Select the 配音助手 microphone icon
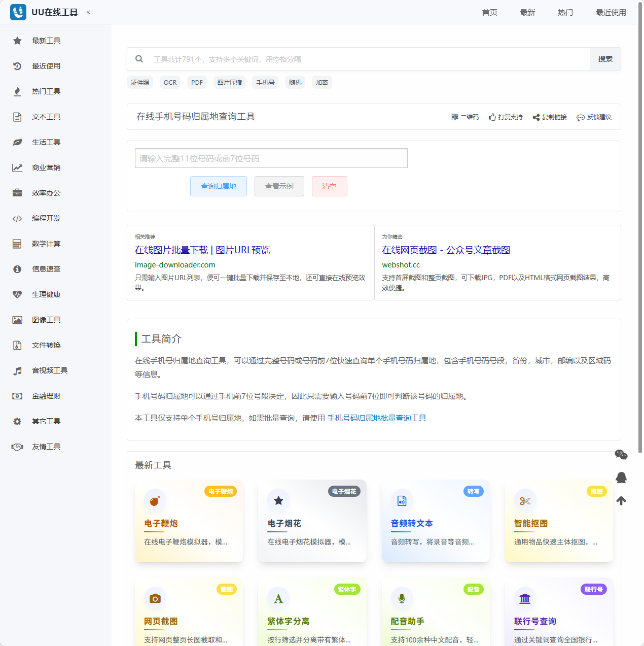 pyautogui.click(x=402, y=598)
